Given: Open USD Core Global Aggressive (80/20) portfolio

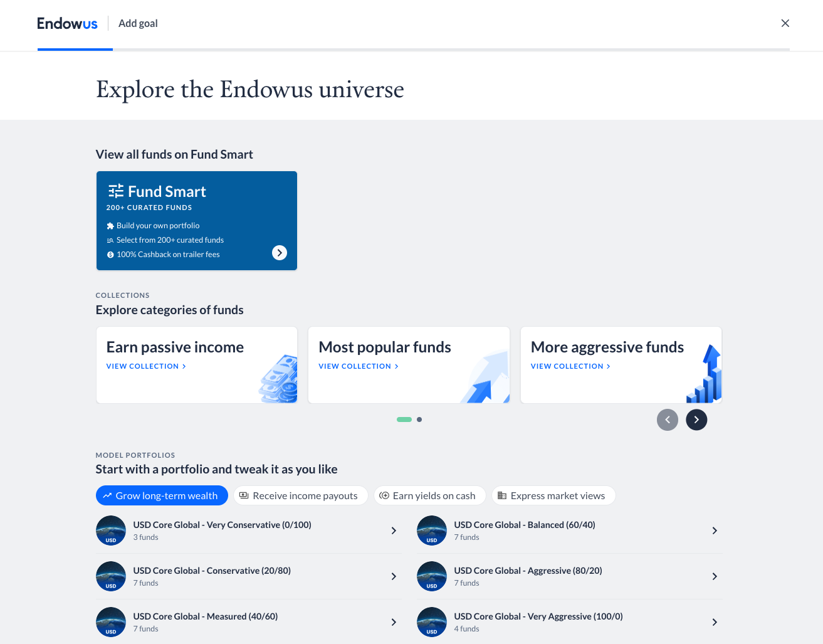Looking at the screenshot, I should [x=569, y=576].
